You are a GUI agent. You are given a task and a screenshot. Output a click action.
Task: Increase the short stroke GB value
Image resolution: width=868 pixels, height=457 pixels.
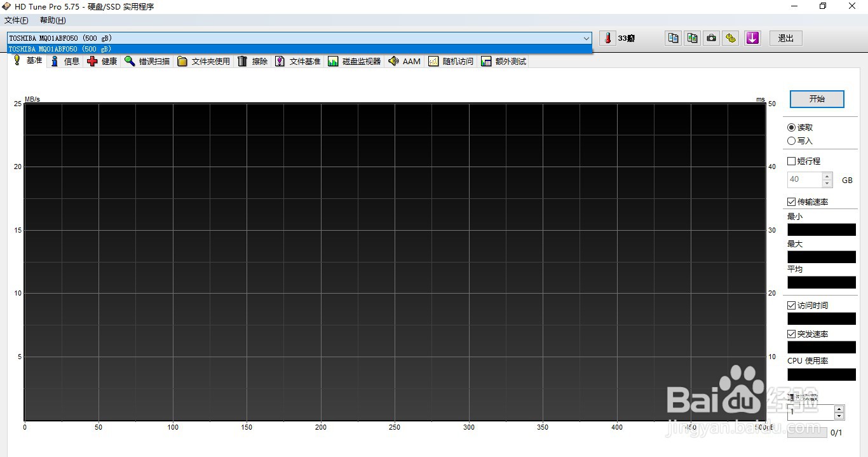tap(827, 176)
